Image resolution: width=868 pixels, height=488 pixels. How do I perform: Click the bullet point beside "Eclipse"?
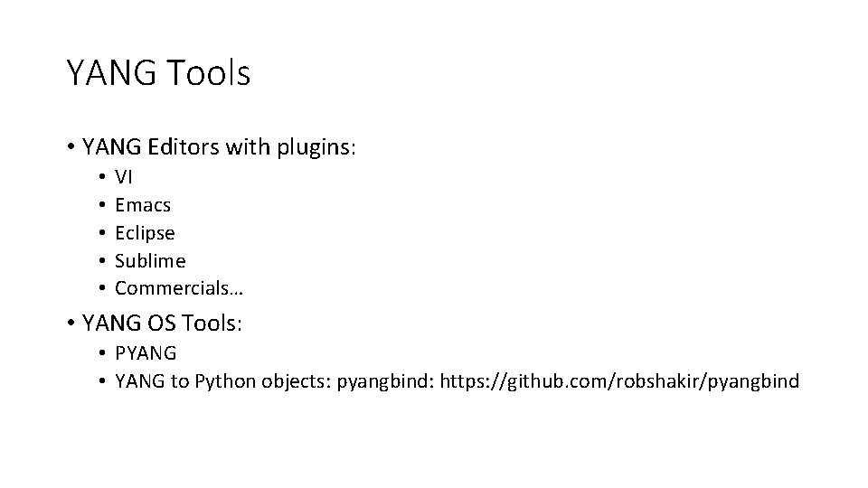[x=104, y=234]
